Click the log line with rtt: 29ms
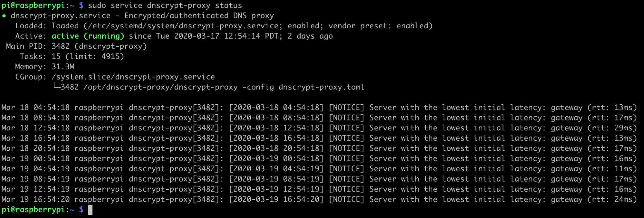This screenshot has height=218, width=644. (319, 128)
